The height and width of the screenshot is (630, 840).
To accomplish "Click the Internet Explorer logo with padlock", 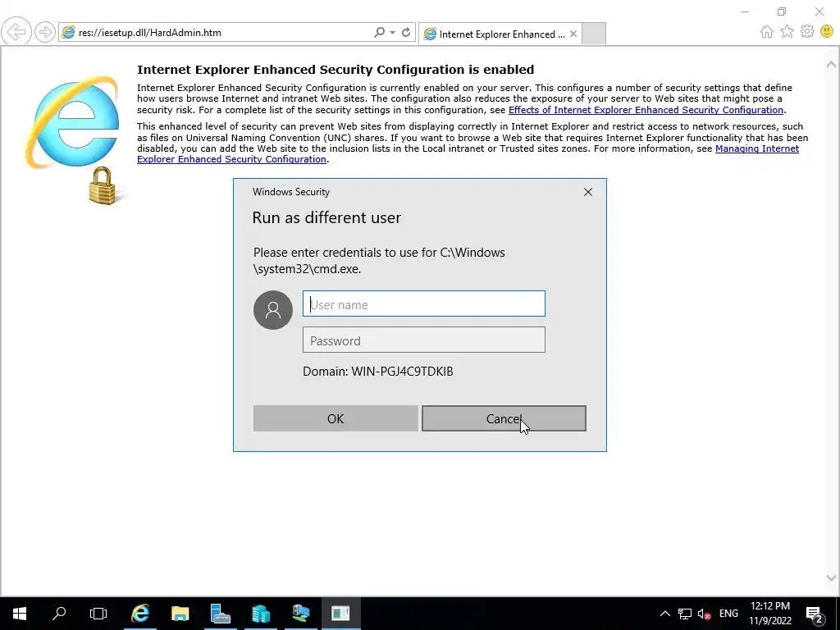I will click(x=75, y=140).
